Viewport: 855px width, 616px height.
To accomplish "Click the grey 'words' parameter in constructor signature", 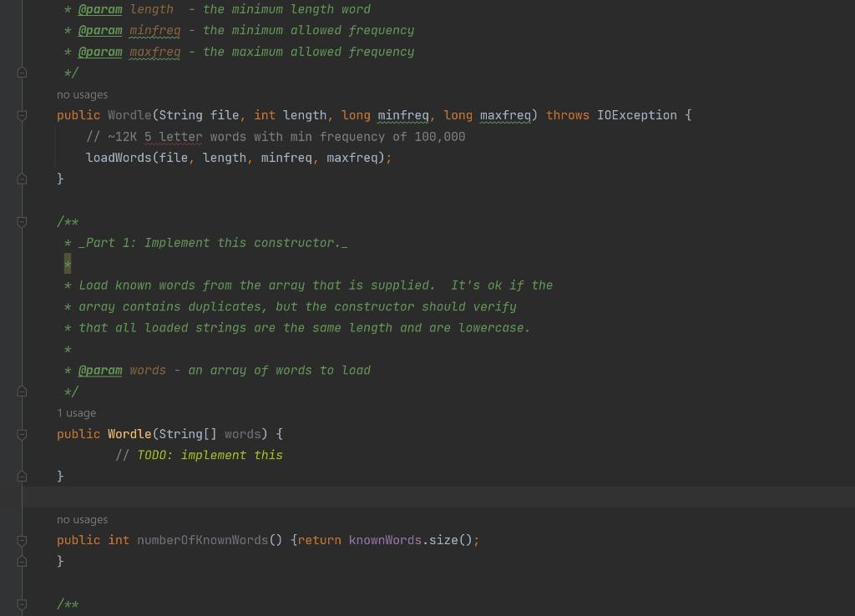I will (243, 435).
